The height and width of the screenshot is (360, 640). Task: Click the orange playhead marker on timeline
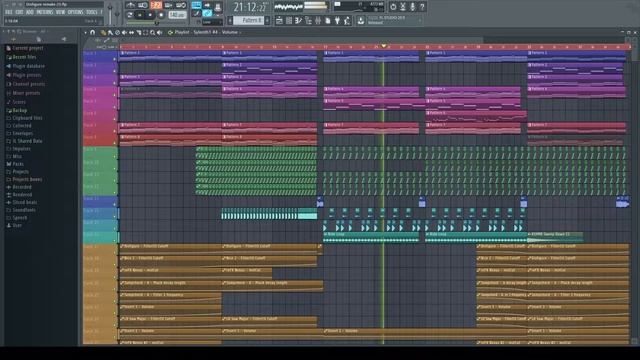coord(384,46)
